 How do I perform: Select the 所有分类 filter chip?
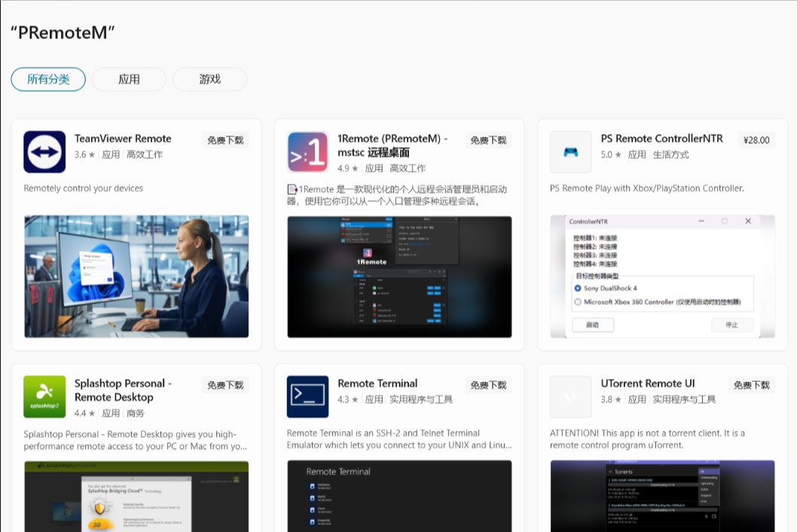pyautogui.click(x=47, y=78)
